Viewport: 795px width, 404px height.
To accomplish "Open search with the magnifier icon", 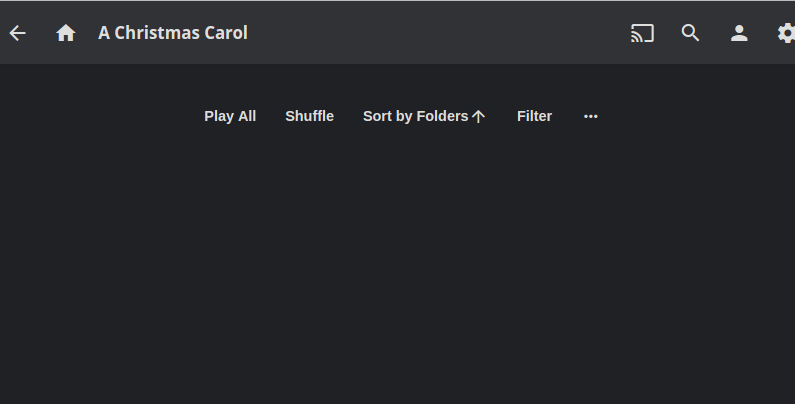I will click(x=690, y=33).
